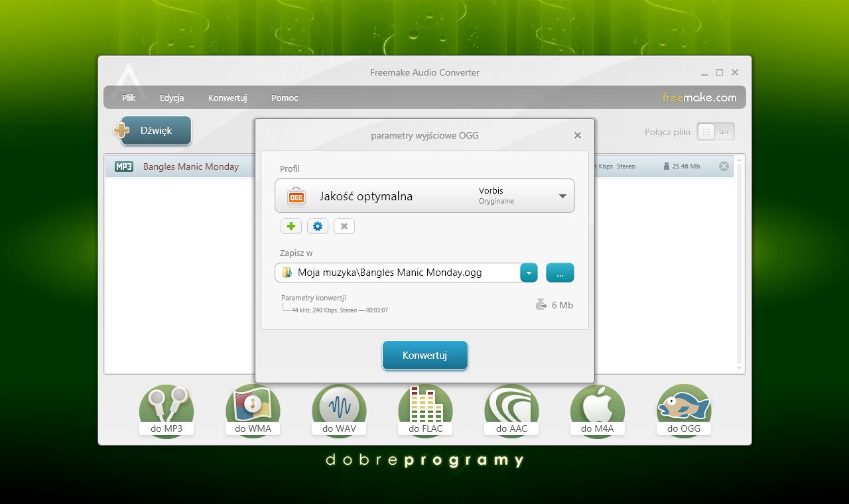The image size is (849, 504).
Task: Choose the do M4A apple icon
Action: point(598,410)
